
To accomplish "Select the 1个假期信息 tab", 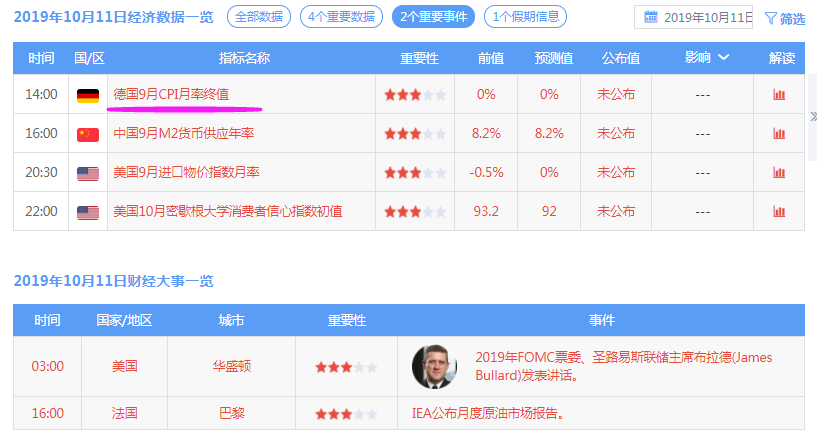I will 525,17.
